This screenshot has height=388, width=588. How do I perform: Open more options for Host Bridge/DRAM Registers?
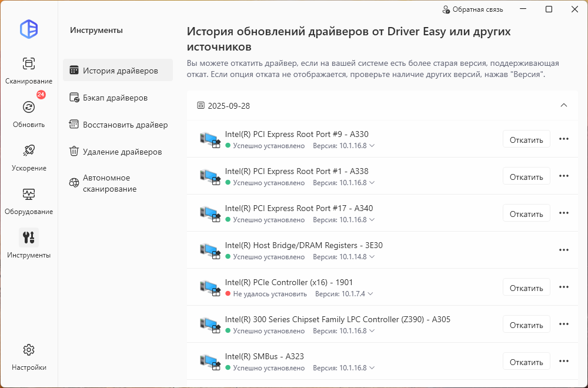pos(563,250)
